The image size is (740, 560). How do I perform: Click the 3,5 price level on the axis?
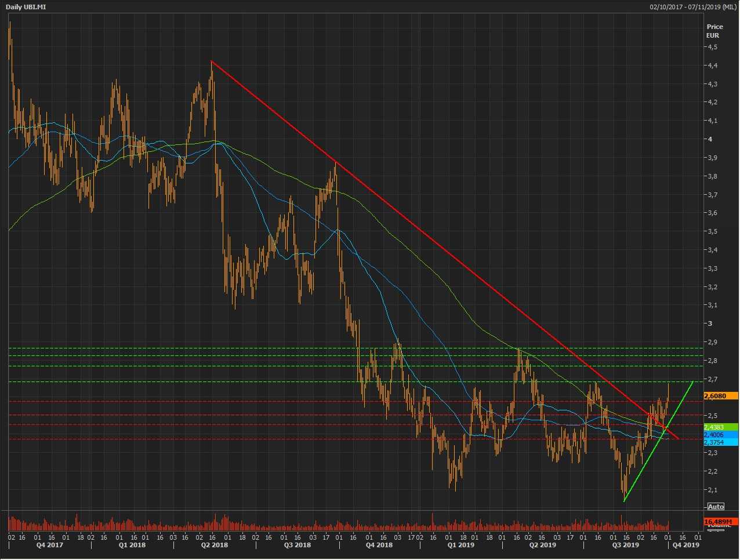712,231
